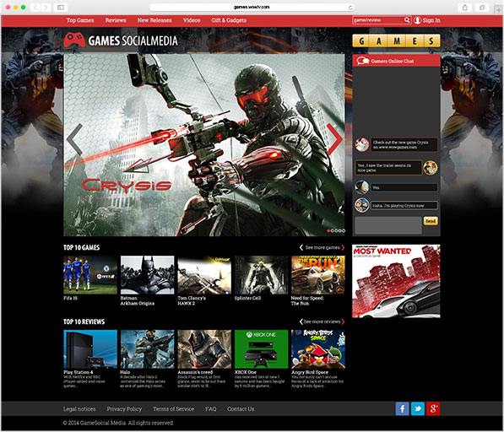Focus the chat message text box

(x=388, y=224)
